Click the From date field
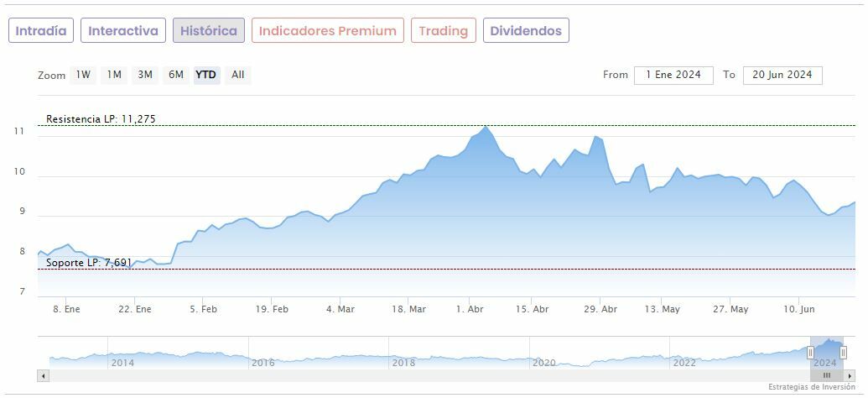Screen dimensions: 868x398 pos(673,75)
